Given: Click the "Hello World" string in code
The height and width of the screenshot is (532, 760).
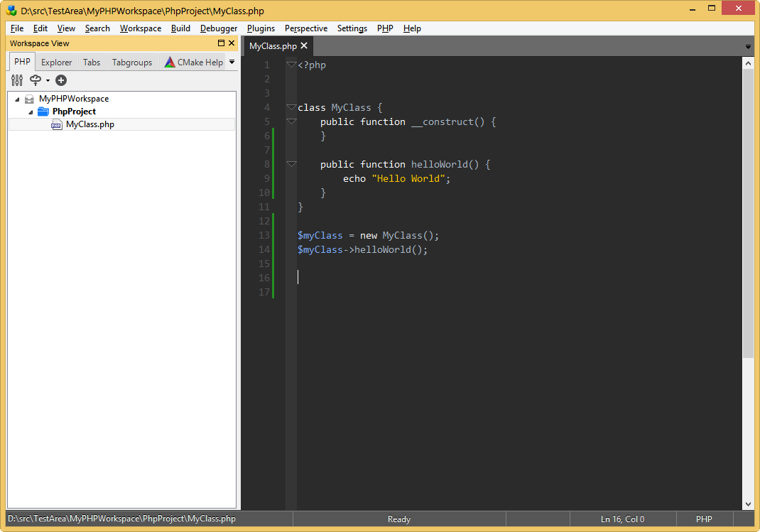Looking at the screenshot, I should click(x=408, y=178).
